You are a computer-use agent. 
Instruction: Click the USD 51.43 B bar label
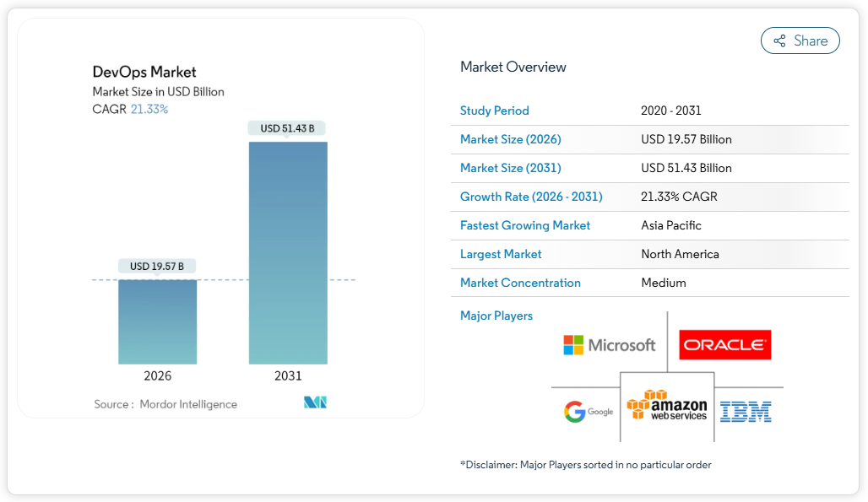point(287,128)
